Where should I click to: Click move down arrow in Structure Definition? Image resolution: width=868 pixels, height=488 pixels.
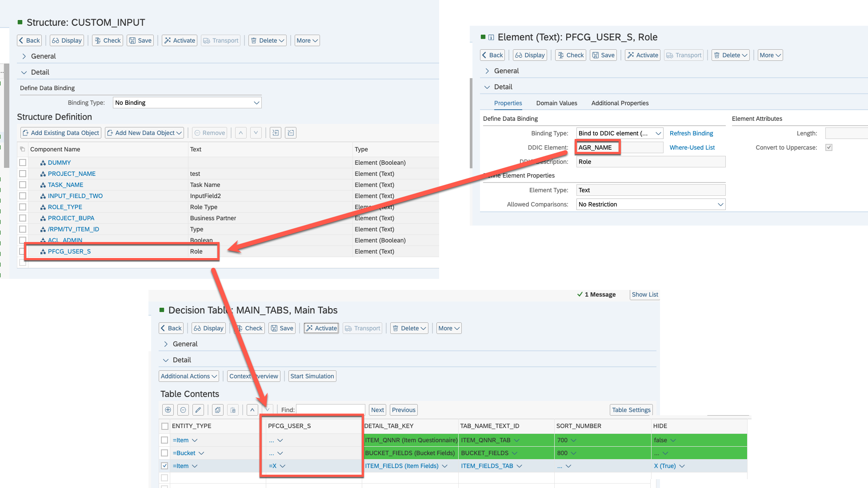[256, 133]
